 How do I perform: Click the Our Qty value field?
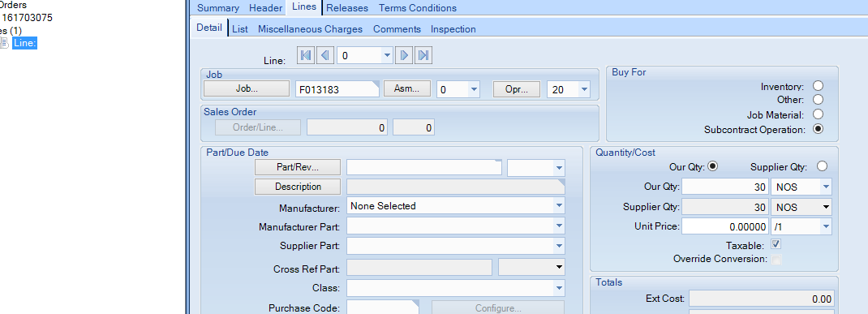tap(725, 187)
